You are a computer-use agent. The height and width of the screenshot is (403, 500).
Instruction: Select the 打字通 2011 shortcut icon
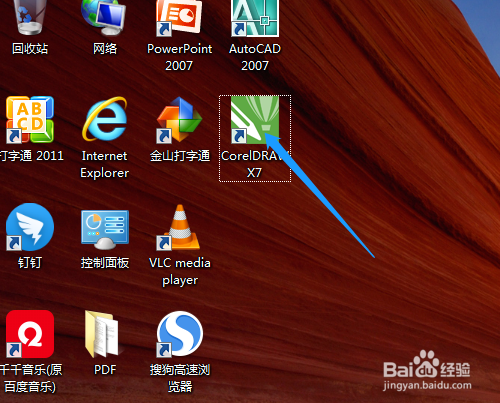pyautogui.click(x=30, y=119)
